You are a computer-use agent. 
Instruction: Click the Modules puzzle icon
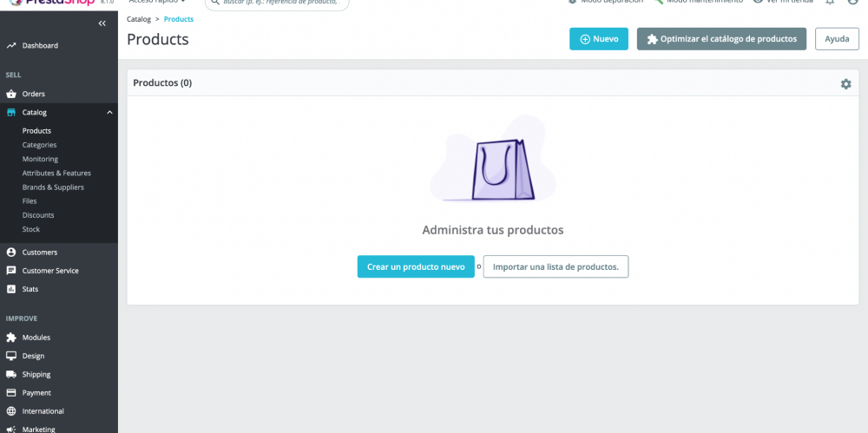pyautogui.click(x=11, y=338)
